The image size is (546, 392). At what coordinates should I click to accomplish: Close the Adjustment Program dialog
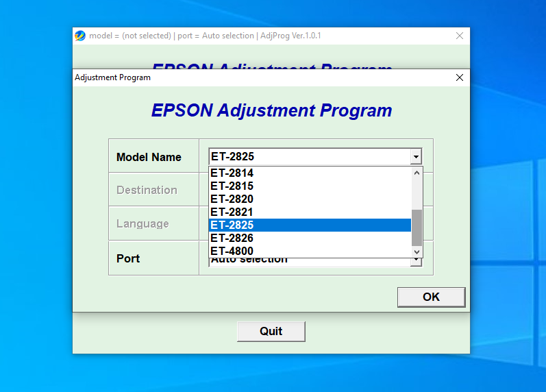pyautogui.click(x=460, y=77)
